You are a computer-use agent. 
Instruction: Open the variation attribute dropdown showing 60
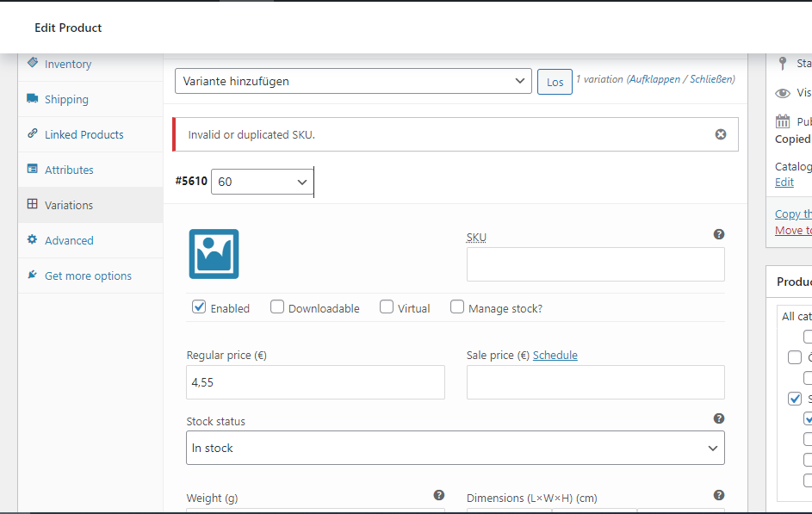click(262, 182)
